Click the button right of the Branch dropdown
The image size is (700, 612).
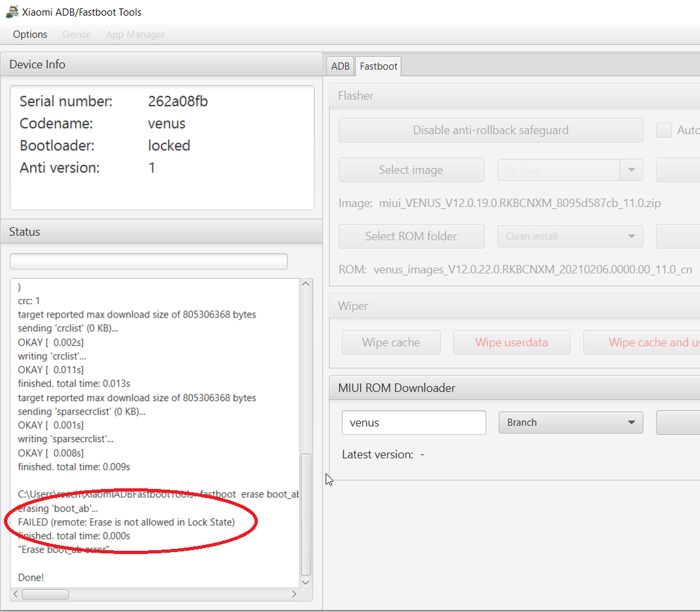tap(678, 423)
